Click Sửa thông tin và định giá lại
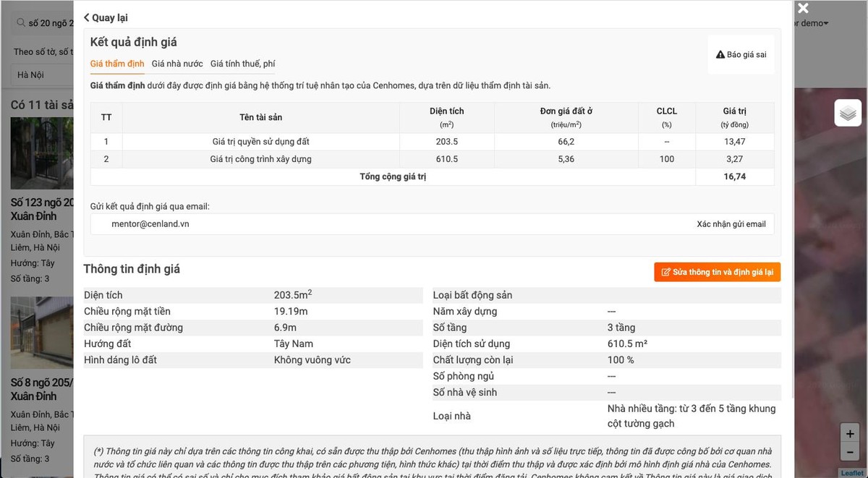Screen dimensions: 868x478 click(716, 272)
